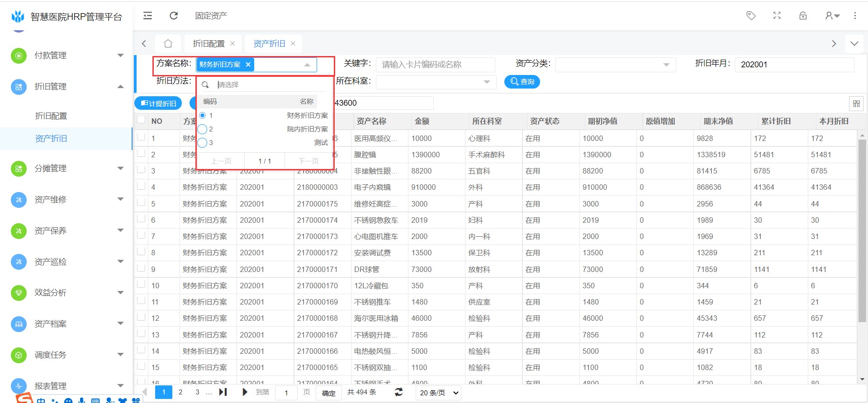Toggle the sidebar collapse menu icon
The width and height of the screenshot is (868, 403).
(147, 16)
